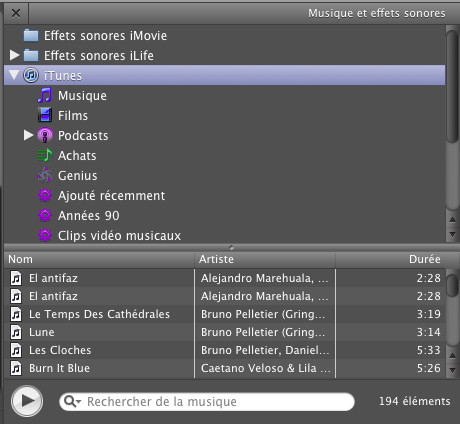Click the green Achats playlist icon

pos(45,155)
